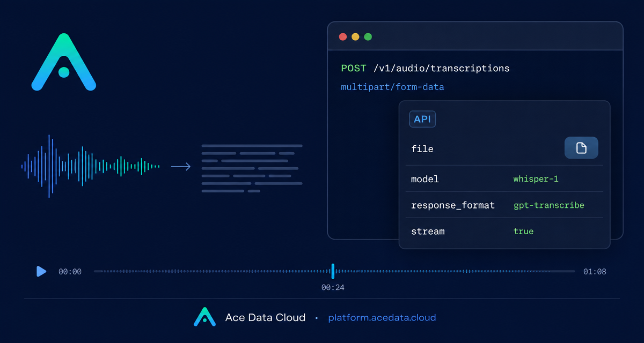
Task: Click the audio waveform graphic
Action: [x=91, y=166]
